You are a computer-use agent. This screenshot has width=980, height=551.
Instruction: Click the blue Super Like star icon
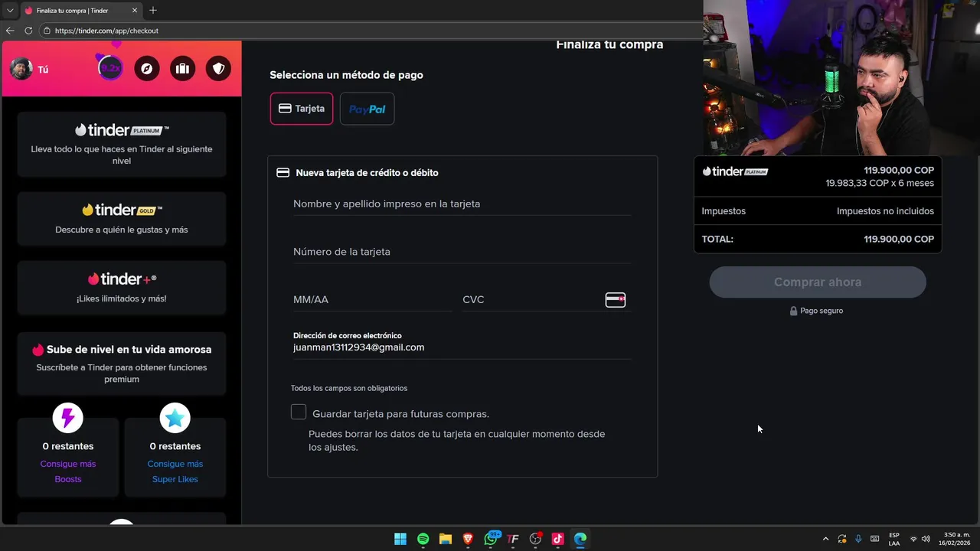click(x=175, y=418)
